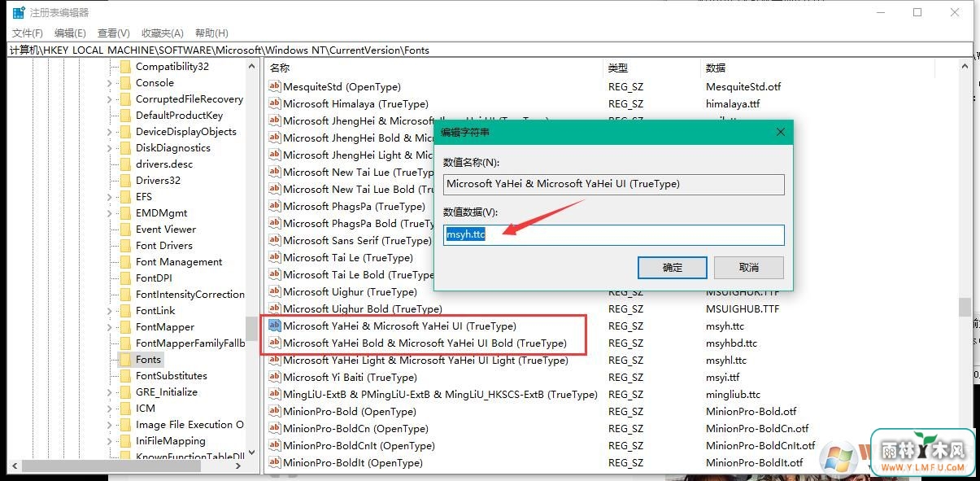Click the 数值数据 input field containing msyh.ttc
This screenshot has width=980, height=481.
point(614,235)
